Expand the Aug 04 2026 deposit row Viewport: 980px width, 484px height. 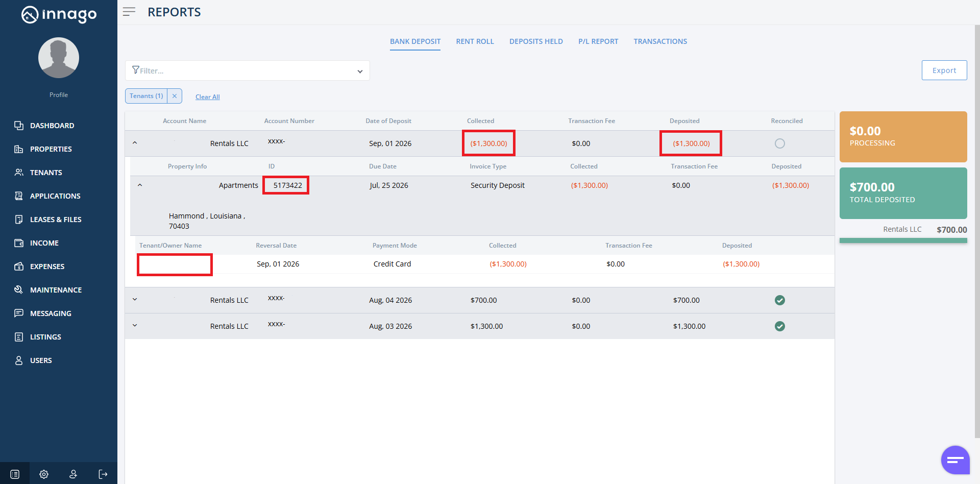click(135, 300)
